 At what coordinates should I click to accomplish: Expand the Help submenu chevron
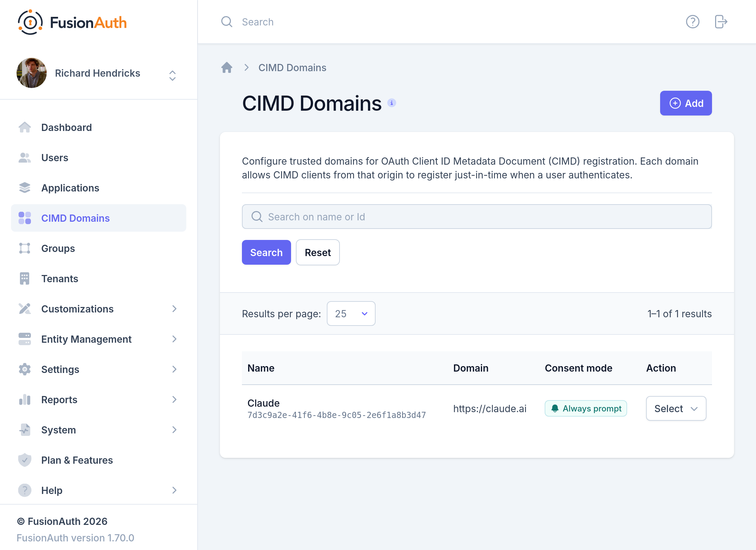(175, 490)
